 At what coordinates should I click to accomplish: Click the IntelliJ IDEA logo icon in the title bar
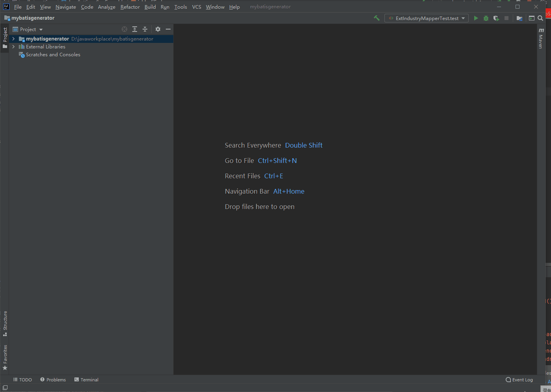(x=6, y=7)
